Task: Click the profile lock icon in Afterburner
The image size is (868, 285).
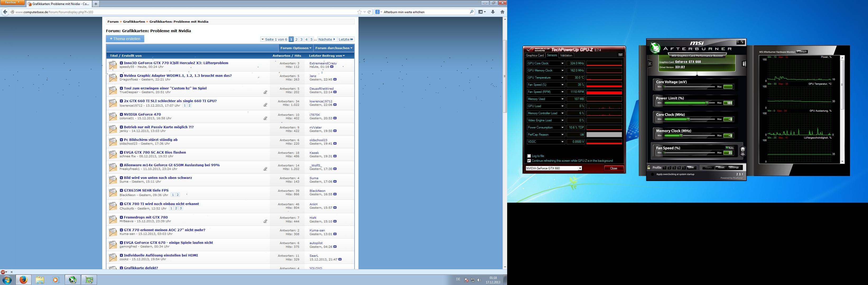Action: [x=649, y=167]
